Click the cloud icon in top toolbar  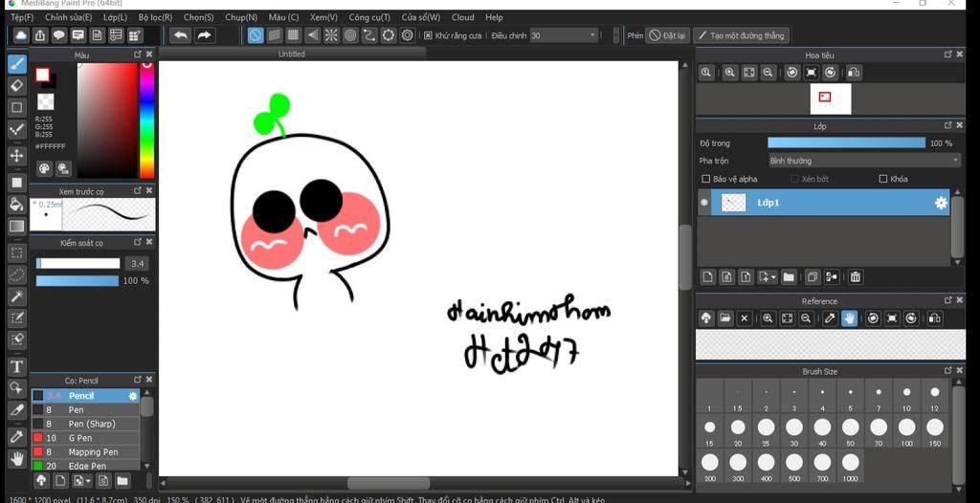click(x=21, y=35)
